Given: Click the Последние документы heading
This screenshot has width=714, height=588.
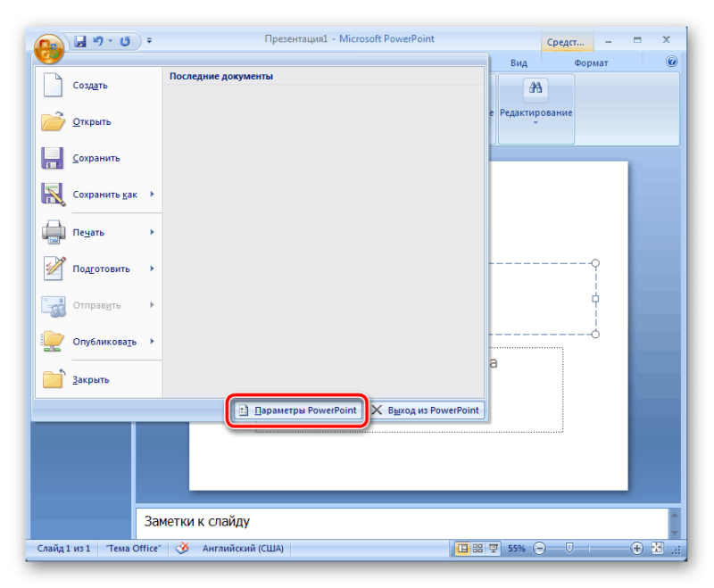Looking at the screenshot, I should [221, 76].
